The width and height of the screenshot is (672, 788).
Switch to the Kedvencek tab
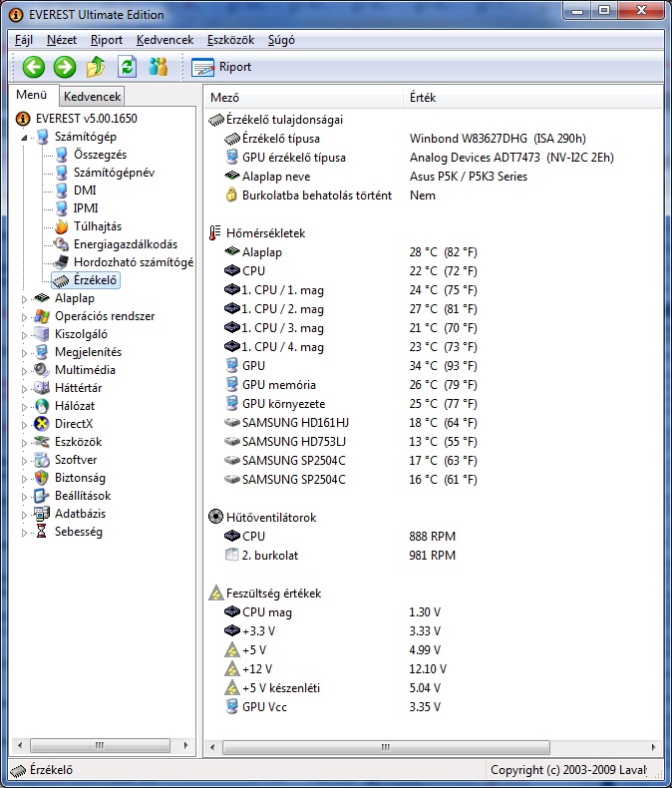click(92, 97)
